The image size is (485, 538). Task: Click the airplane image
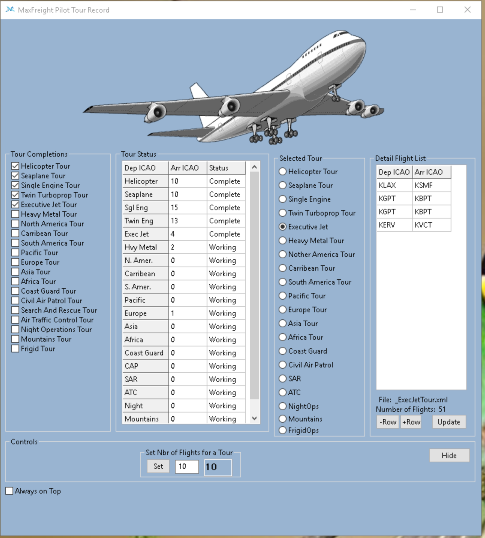tap(234, 87)
